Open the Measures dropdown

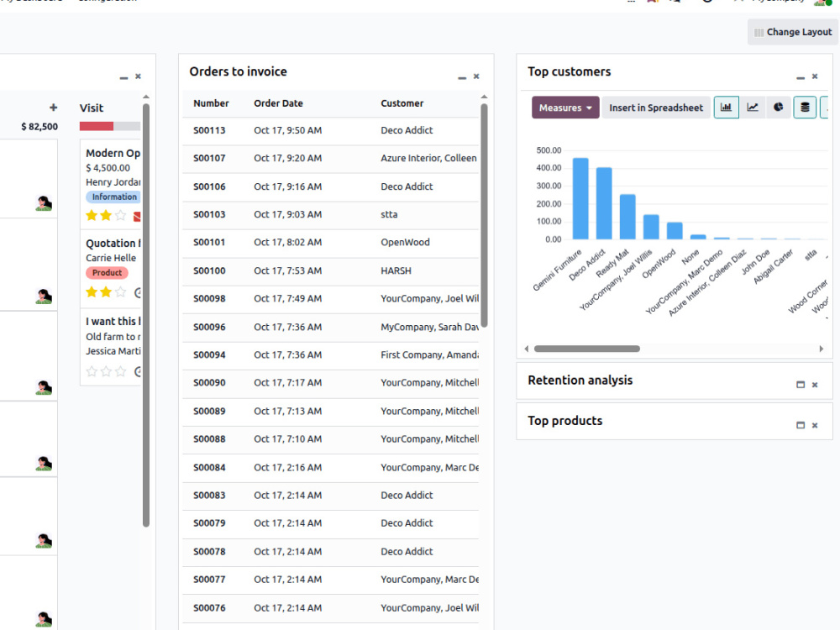pos(565,108)
